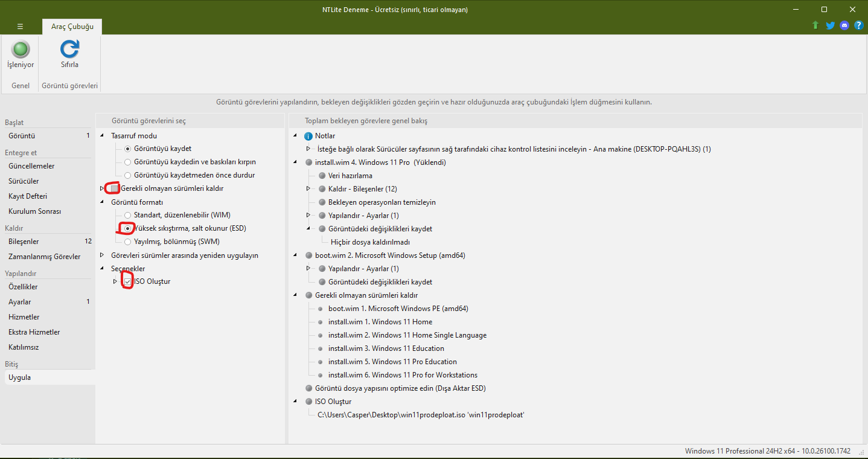Expand Görevleri sürümler arasında yeniden uygulayın

click(x=101, y=255)
